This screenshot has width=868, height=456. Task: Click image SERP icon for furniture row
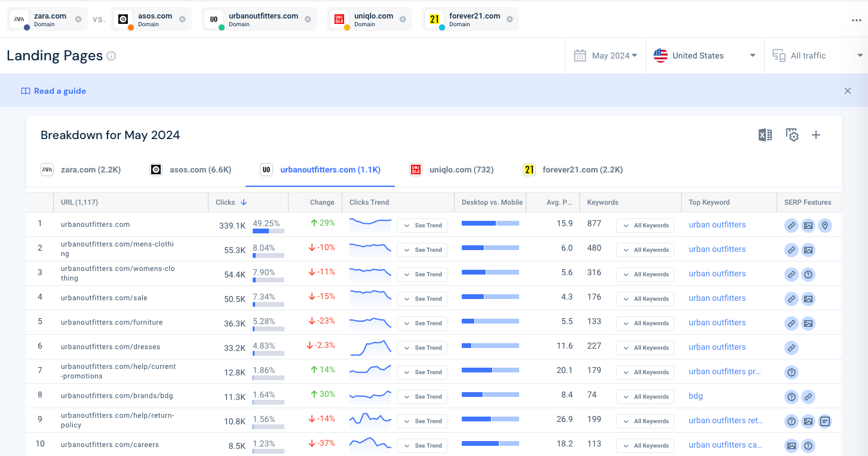[x=808, y=323]
